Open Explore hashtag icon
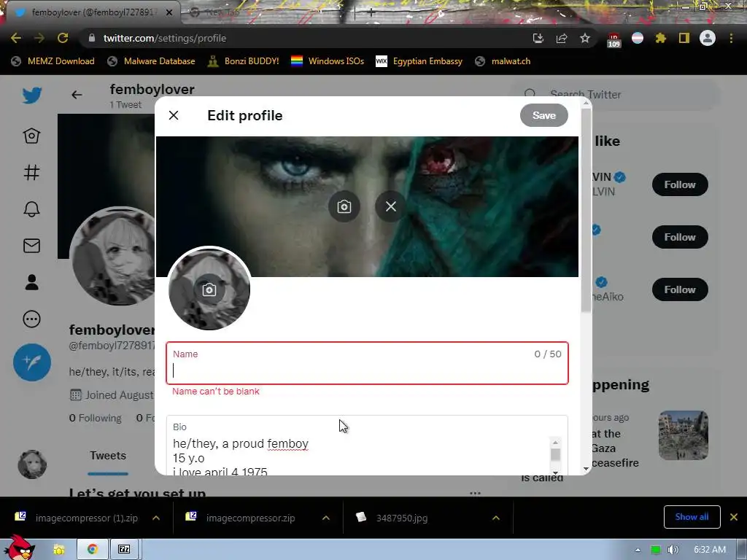 point(32,172)
